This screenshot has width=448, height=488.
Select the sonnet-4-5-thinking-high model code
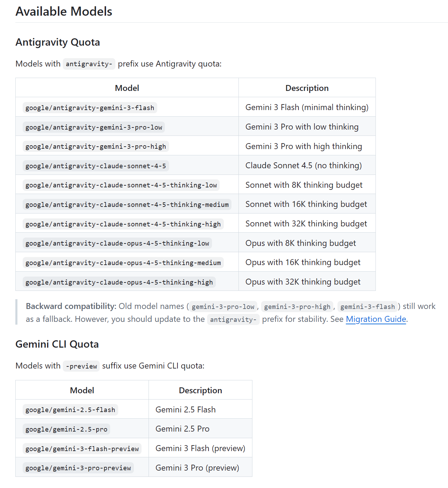[x=123, y=224]
